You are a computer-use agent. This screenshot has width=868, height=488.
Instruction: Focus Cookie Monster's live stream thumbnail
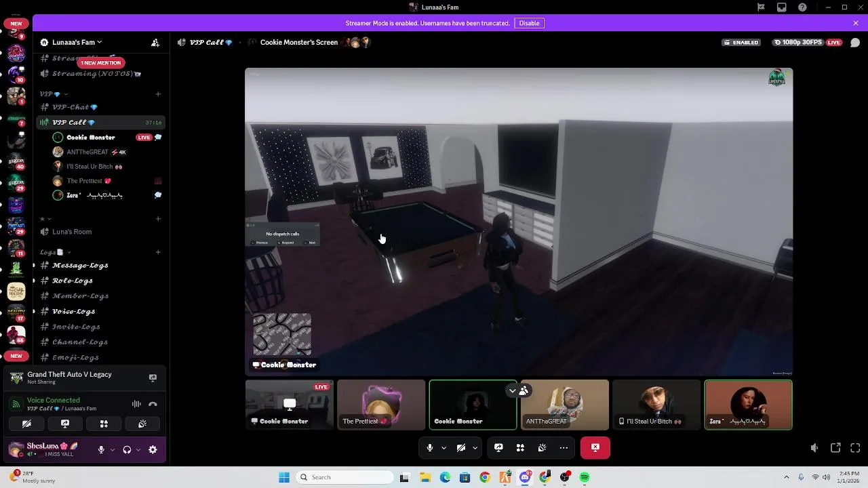(290, 405)
